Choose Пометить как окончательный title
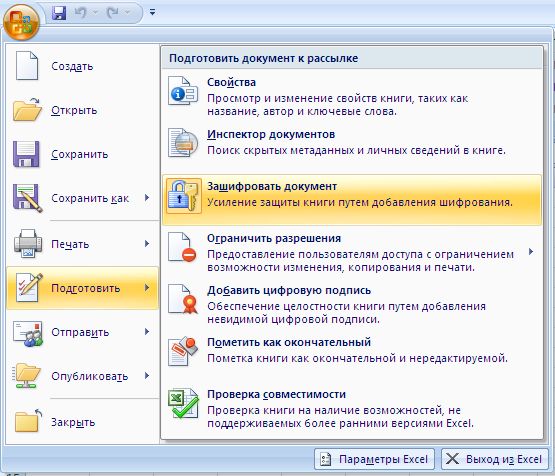This screenshot has height=476, width=555. [x=289, y=342]
